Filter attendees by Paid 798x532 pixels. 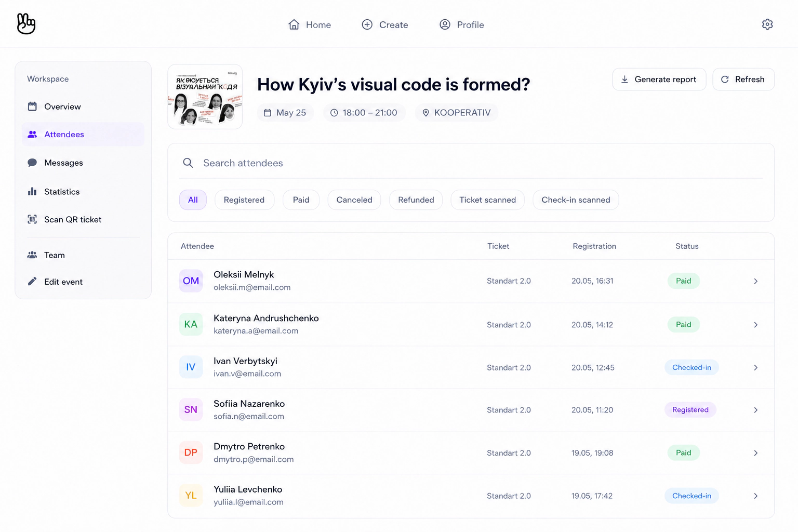click(x=301, y=200)
